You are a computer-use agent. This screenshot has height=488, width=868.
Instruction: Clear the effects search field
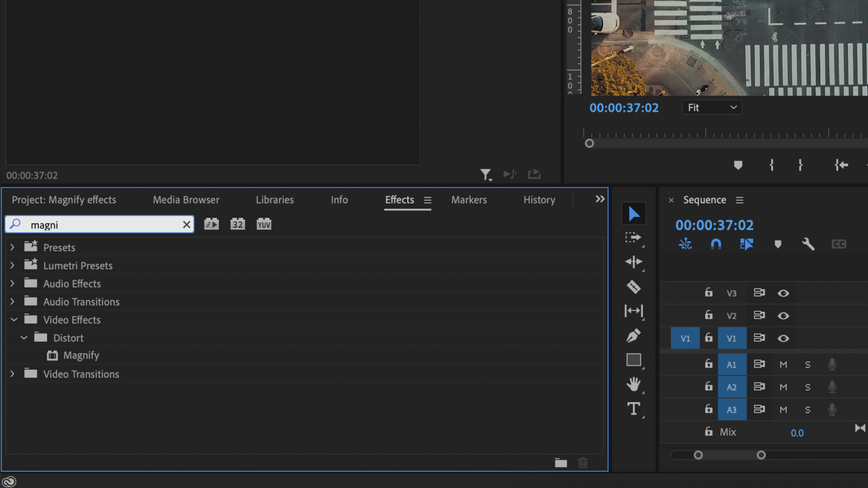(186, 225)
